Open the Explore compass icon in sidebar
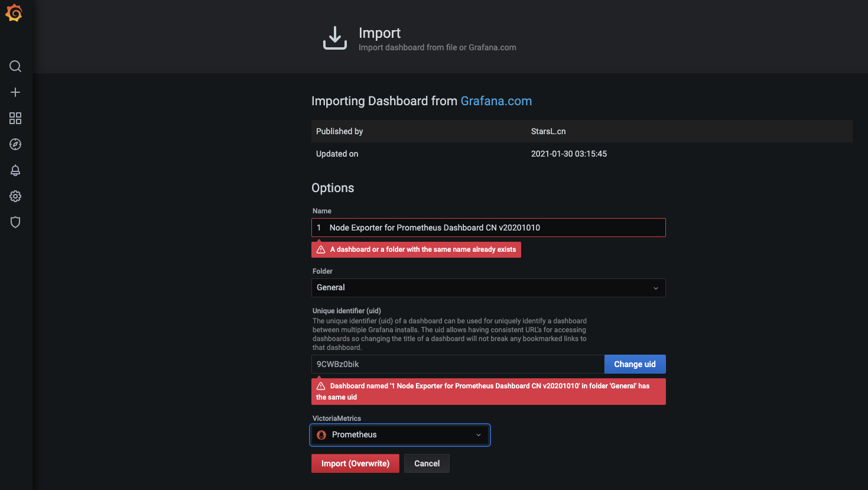The width and height of the screenshot is (868, 490). (15, 144)
